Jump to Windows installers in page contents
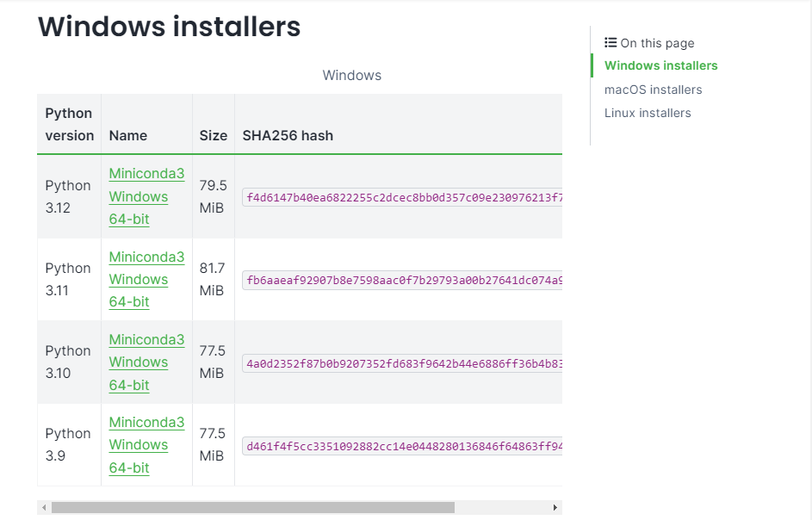Viewport: 812px width, 520px height. click(x=660, y=65)
